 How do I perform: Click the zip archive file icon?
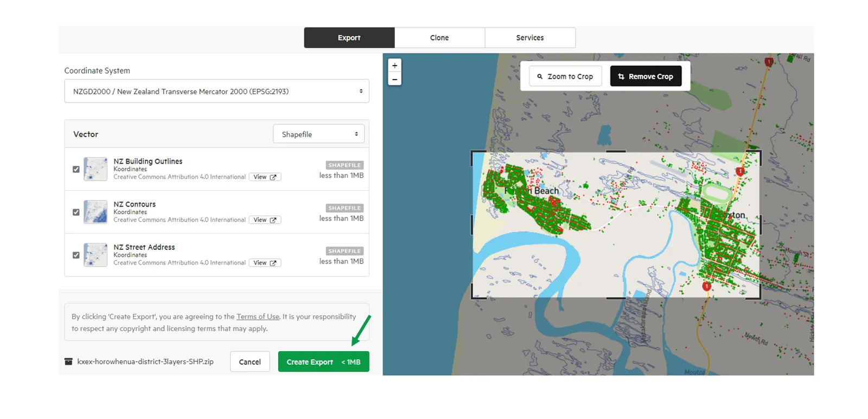pyautogui.click(x=68, y=362)
